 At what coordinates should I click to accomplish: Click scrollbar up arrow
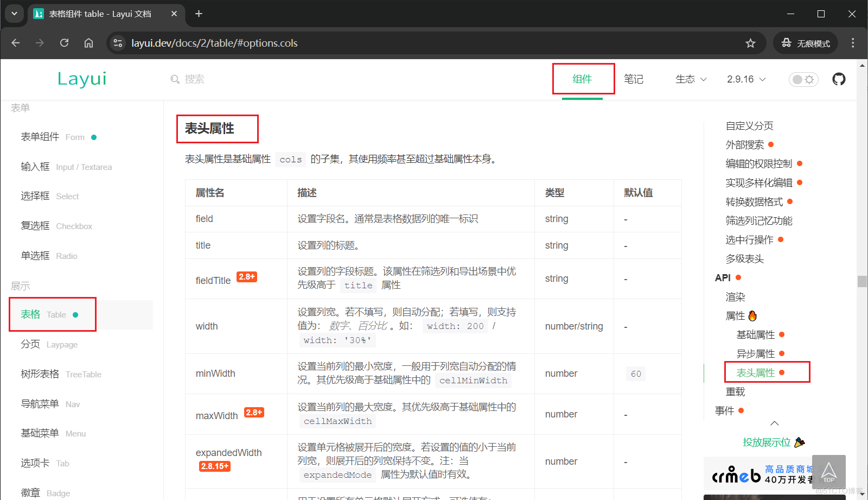(862, 65)
